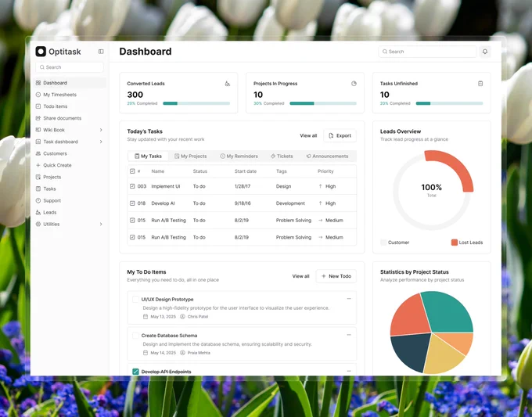Click the Leads icon in sidebar
Screen dimensions: 532x417
point(38,212)
